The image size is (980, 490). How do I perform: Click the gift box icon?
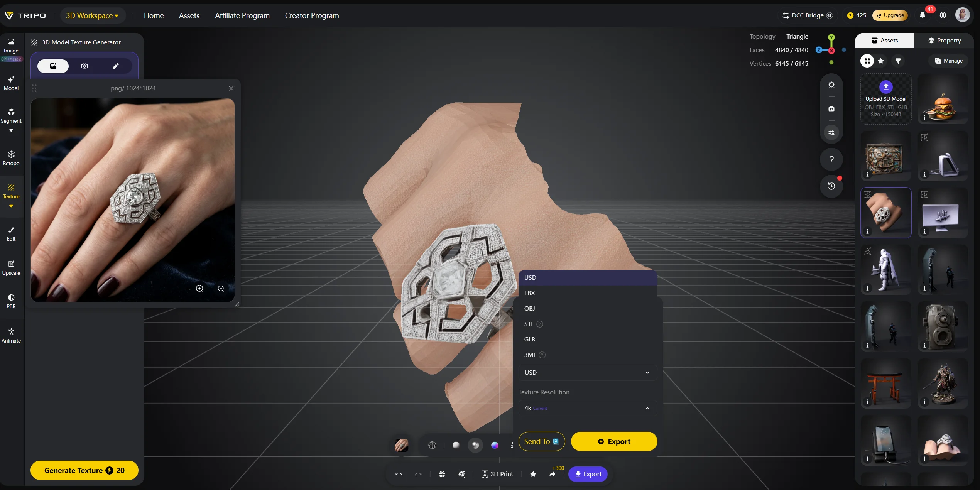pos(442,474)
